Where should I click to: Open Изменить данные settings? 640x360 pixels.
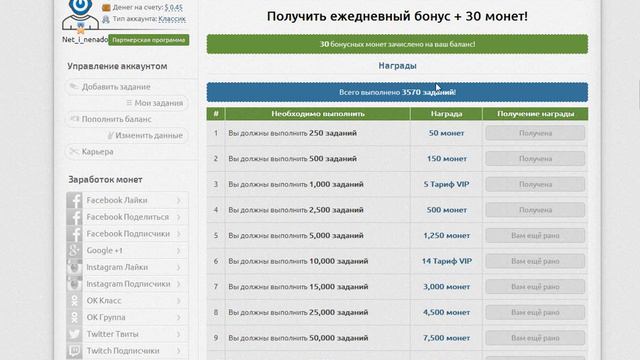pos(149,136)
